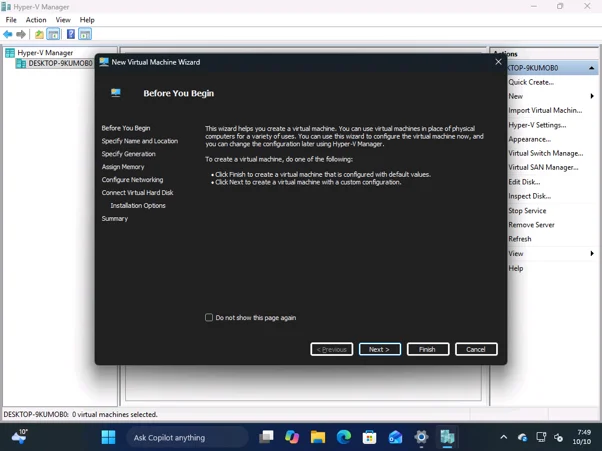602x451 pixels.
Task: Expand the View submenu arrow in Actions
Action: click(x=592, y=253)
